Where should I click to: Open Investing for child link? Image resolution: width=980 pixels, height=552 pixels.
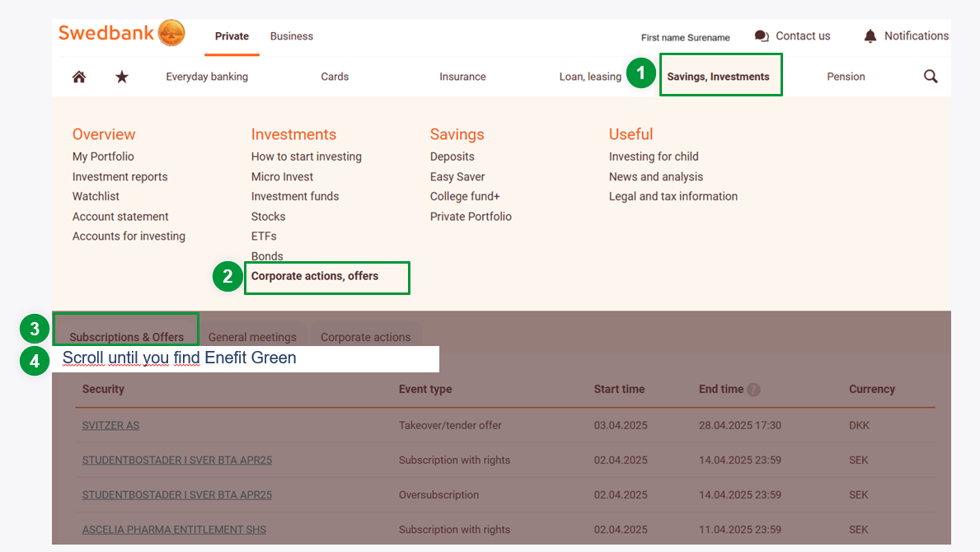click(654, 157)
